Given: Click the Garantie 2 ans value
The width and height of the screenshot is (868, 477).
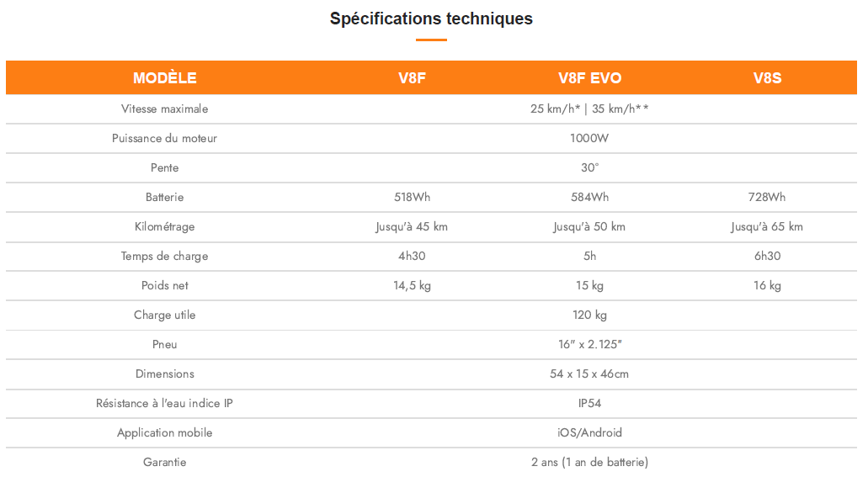Looking at the screenshot, I should (x=589, y=462).
